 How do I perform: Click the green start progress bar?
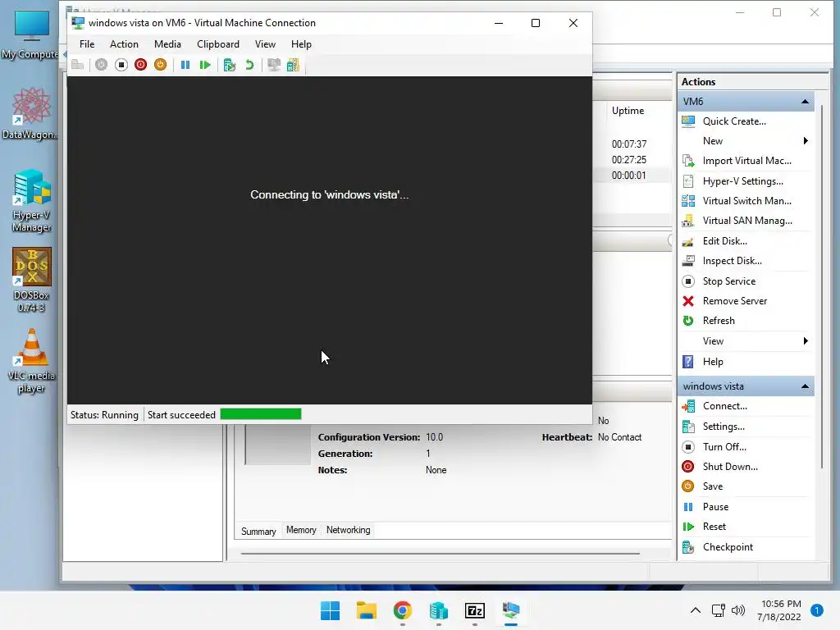261,414
